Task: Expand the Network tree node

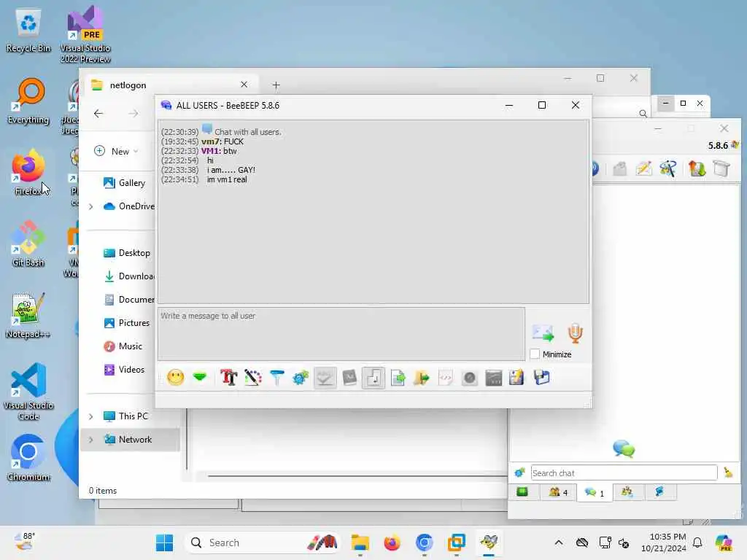Action: tap(91, 440)
